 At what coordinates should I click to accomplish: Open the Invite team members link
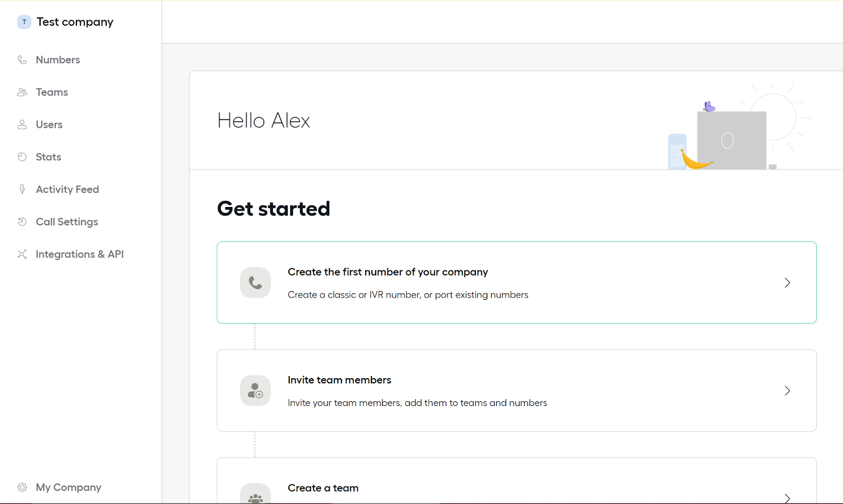(339, 380)
